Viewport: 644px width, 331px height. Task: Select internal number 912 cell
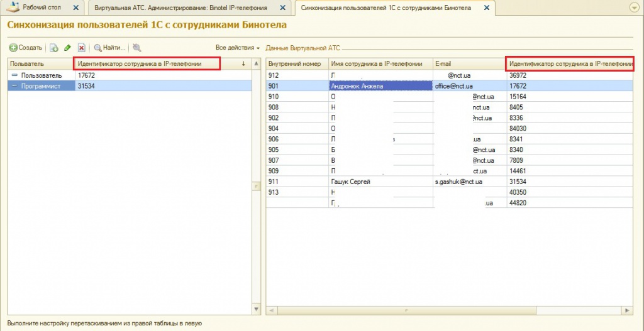click(297, 75)
